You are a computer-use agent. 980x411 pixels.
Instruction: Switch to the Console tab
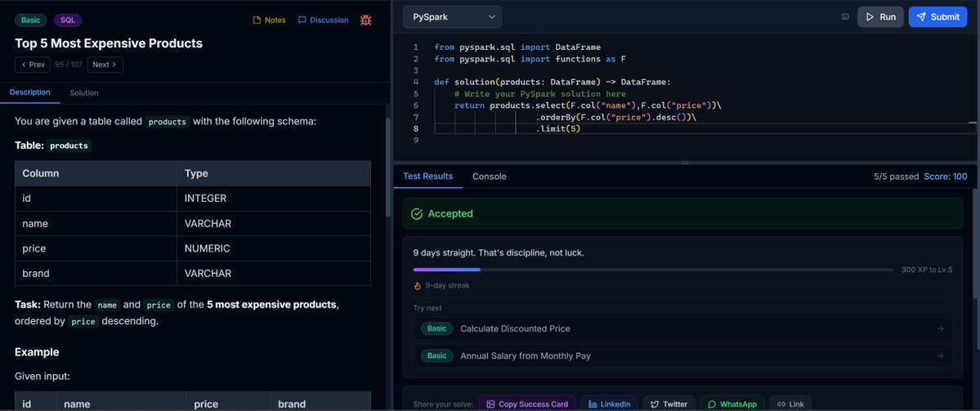[x=490, y=176]
